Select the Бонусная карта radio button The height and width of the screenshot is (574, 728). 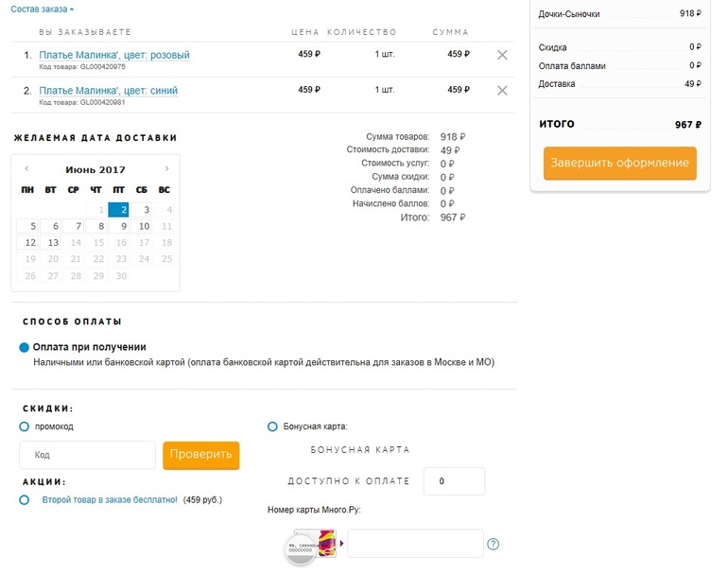click(273, 426)
